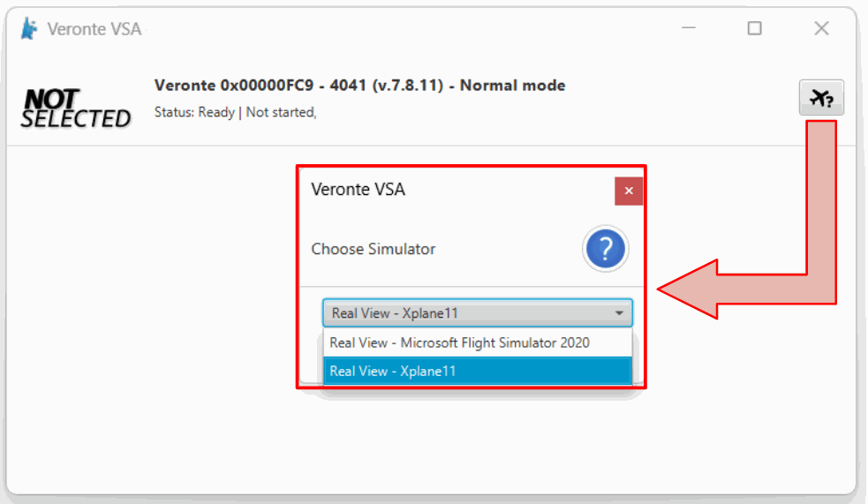Close the main Veronte VSA window
The image size is (868, 504).
[821, 29]
